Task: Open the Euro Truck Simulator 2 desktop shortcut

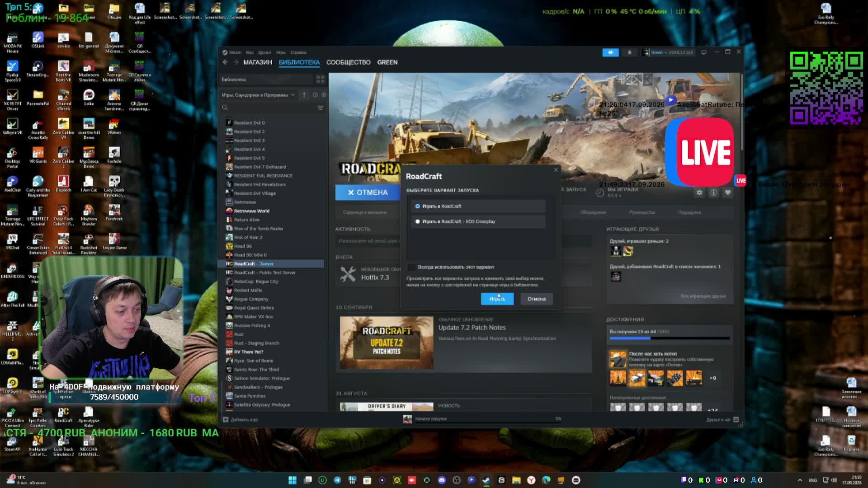Action: (x=63, y=446)
